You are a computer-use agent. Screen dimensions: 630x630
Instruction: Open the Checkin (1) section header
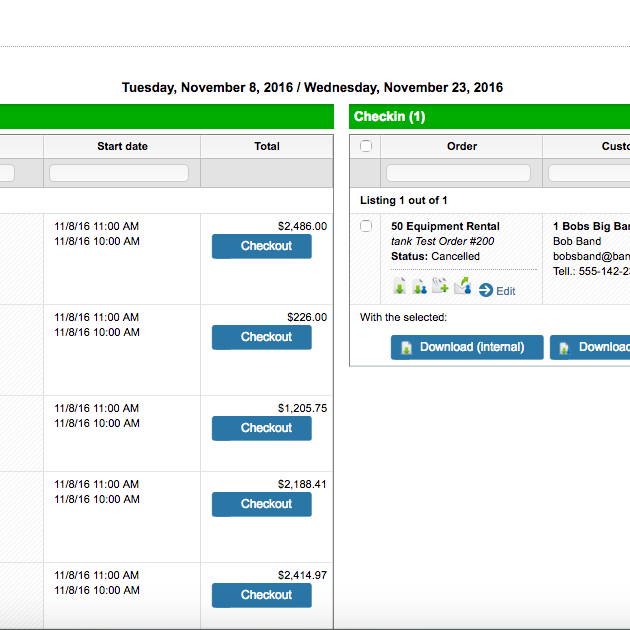pyautogui.click(x=390, y=117)
